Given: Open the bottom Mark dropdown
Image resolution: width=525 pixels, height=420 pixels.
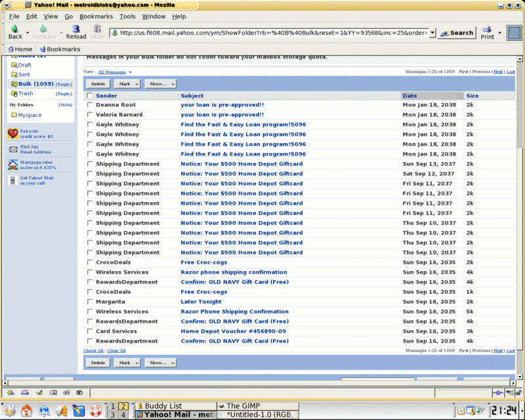Looking at the screenshot, I should 127,363.
